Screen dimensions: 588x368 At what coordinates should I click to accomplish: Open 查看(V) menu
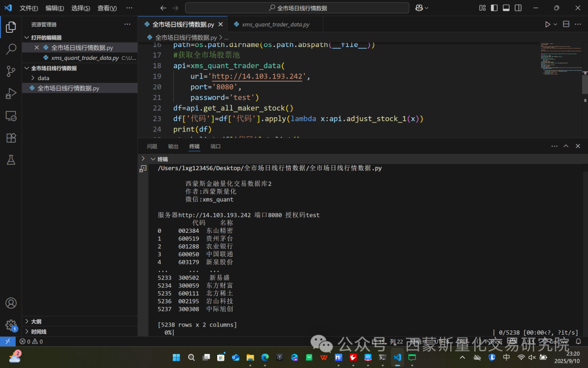click(x=107, y=8)
